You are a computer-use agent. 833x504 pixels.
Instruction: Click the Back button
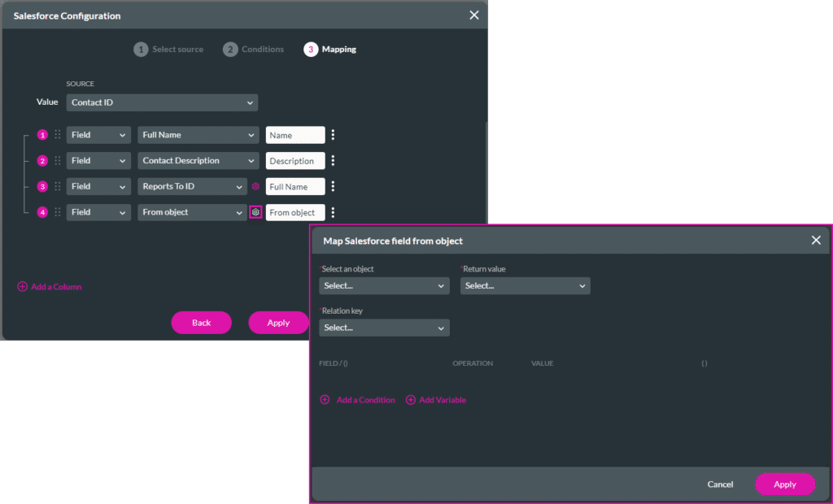pyautogui.click(x=201, y=323)
